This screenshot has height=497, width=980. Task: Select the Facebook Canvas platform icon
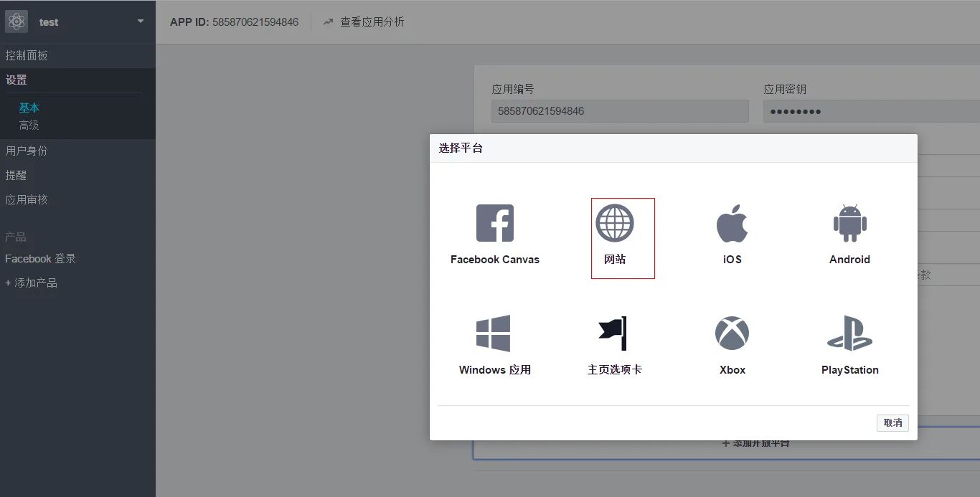pyautogui.click(x=495, y=223)
